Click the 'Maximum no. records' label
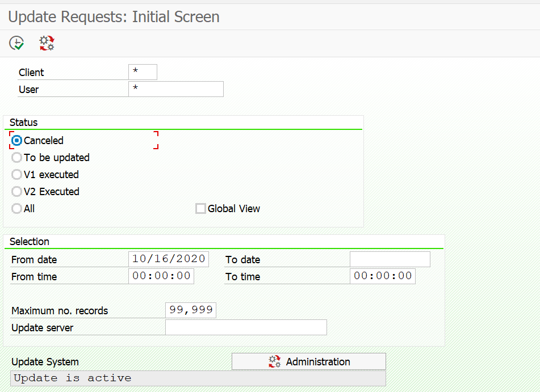 tap(60, 311)
